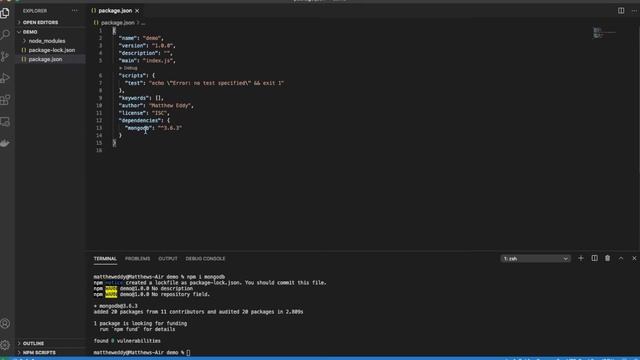Click the package.json breadcrumb item
The height and width of the screenshot is (360, 640).
click(118, 23)
